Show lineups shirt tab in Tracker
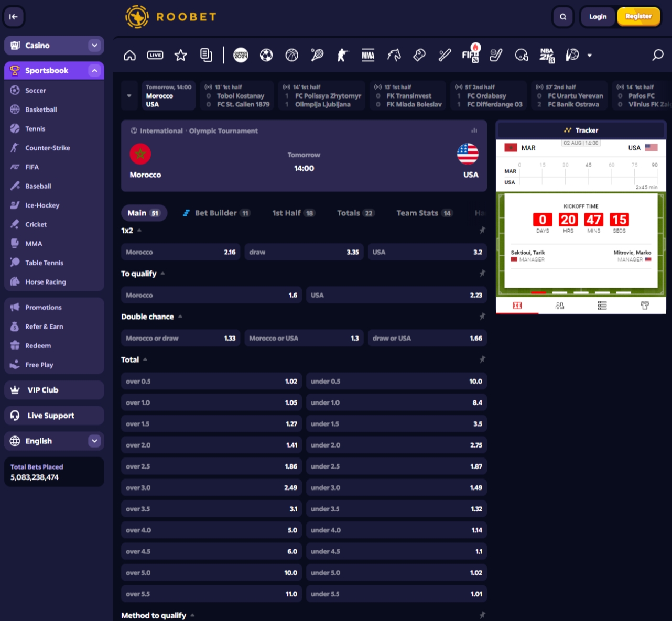This screenshot has height=621, width=672. tap(645, 306)
